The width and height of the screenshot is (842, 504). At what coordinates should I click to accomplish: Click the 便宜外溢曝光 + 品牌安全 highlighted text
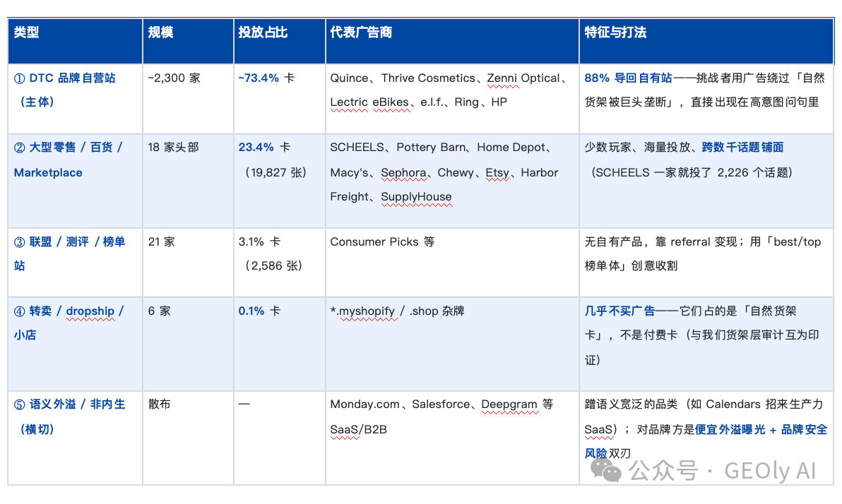[x=760, y=429]
